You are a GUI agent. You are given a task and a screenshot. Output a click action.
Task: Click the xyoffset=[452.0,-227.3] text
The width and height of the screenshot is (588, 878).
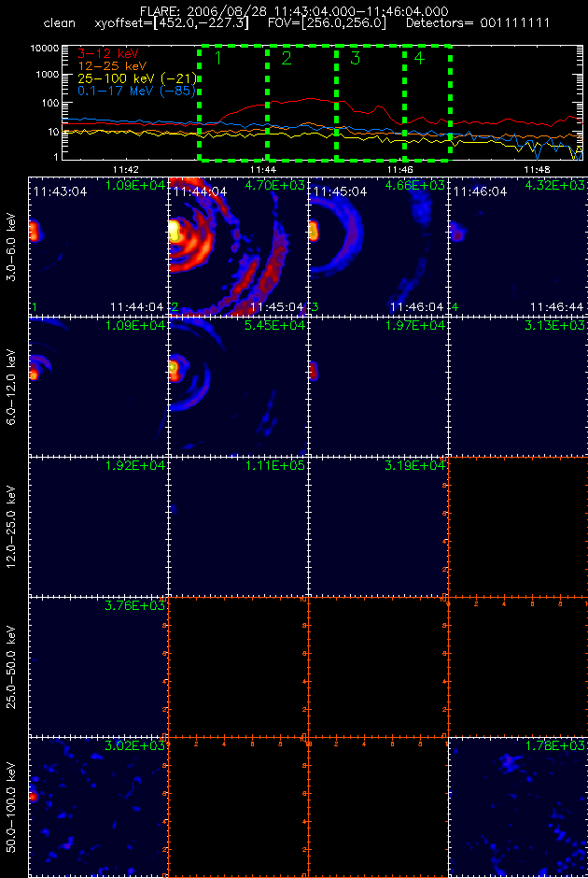172,24
